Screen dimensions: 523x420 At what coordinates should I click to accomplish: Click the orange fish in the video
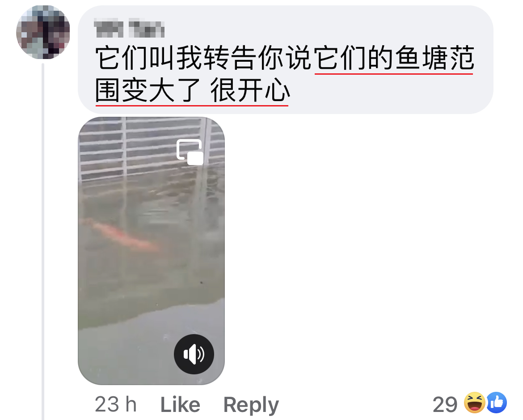click(x=121, y=235)
